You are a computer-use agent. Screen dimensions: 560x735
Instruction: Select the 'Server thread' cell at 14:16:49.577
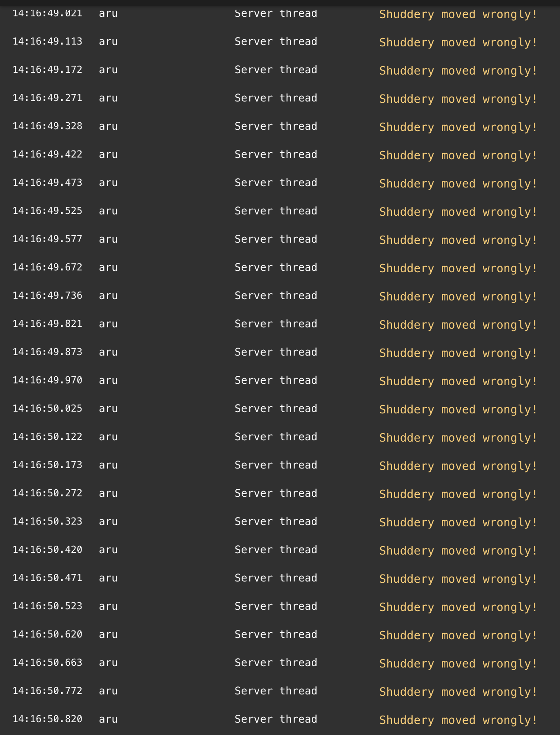(x=276, y=239)
